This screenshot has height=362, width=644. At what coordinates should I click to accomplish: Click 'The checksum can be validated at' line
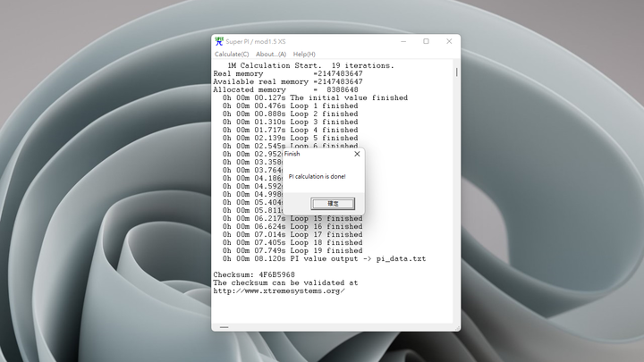pyautogui.click(x=285, y=282)
